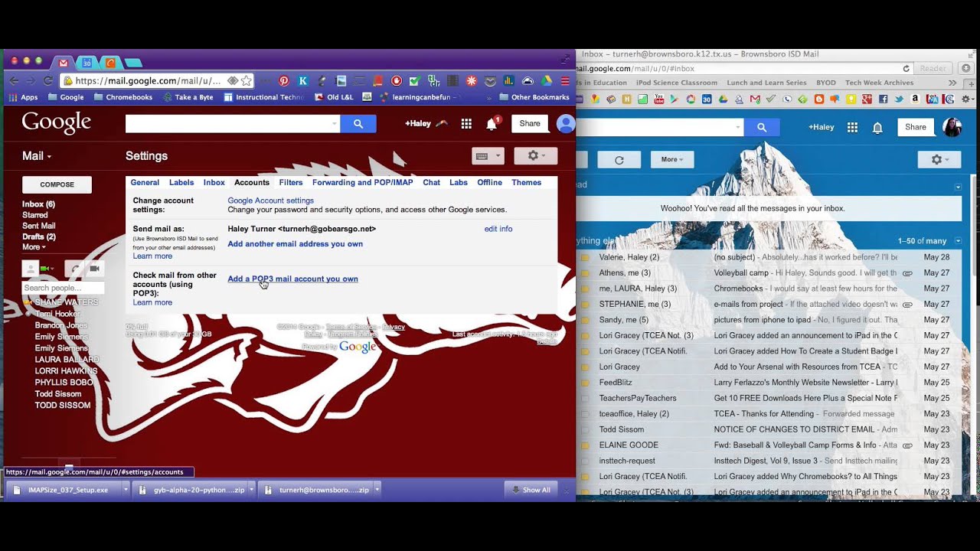Click the Chrome back arrow
The image size is (980, 551).
click(x=14, y=80)
